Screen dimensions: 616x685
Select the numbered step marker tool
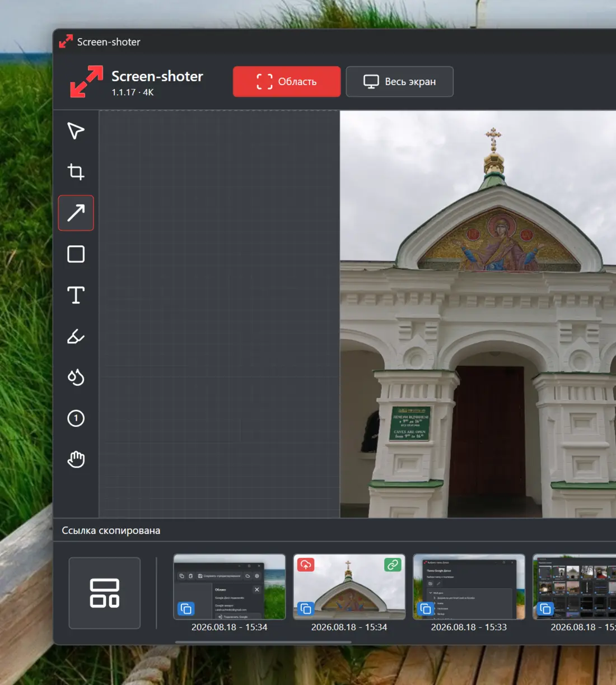click(76, 418)
